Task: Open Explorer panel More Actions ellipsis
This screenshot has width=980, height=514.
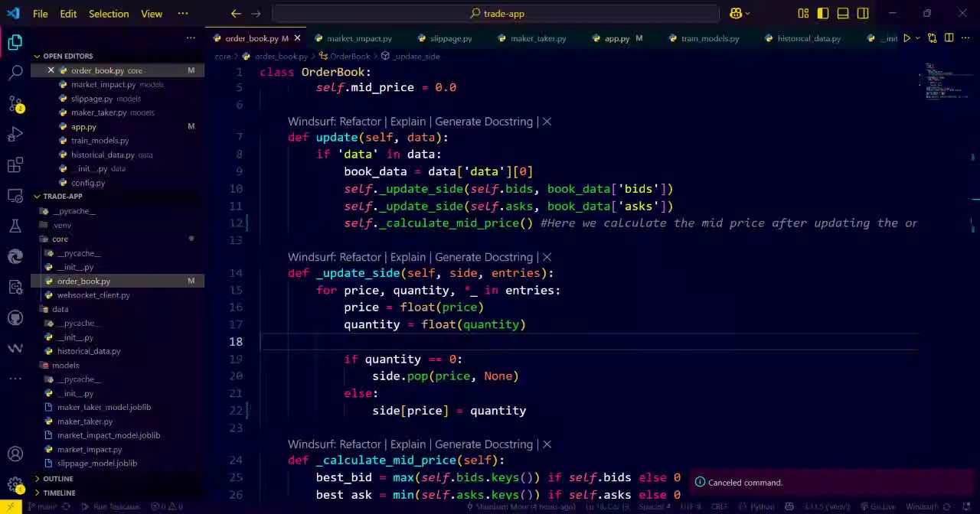Action: tap(191, 38)
